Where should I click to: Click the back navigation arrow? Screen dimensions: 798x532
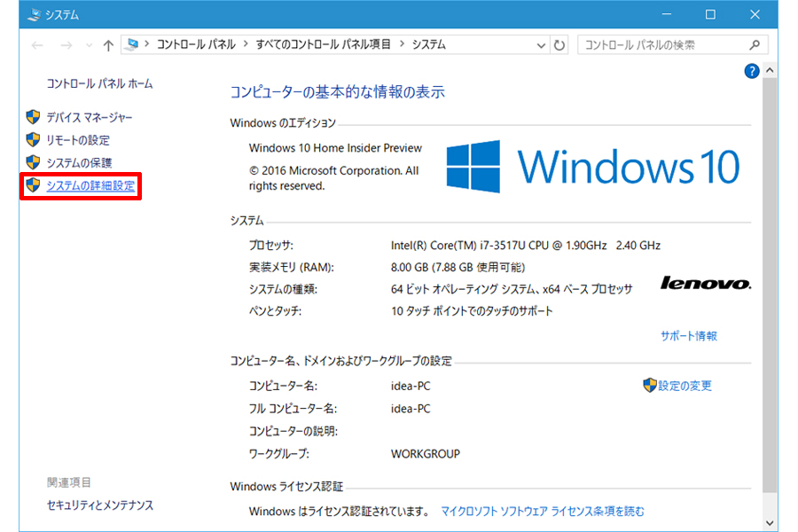37,45
